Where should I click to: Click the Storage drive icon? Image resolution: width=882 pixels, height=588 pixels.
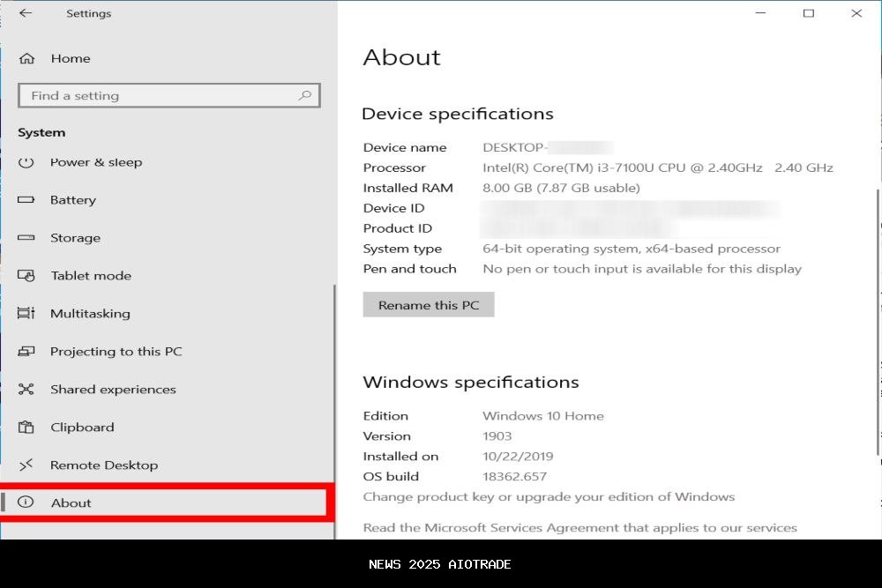(x=26, y=238)
